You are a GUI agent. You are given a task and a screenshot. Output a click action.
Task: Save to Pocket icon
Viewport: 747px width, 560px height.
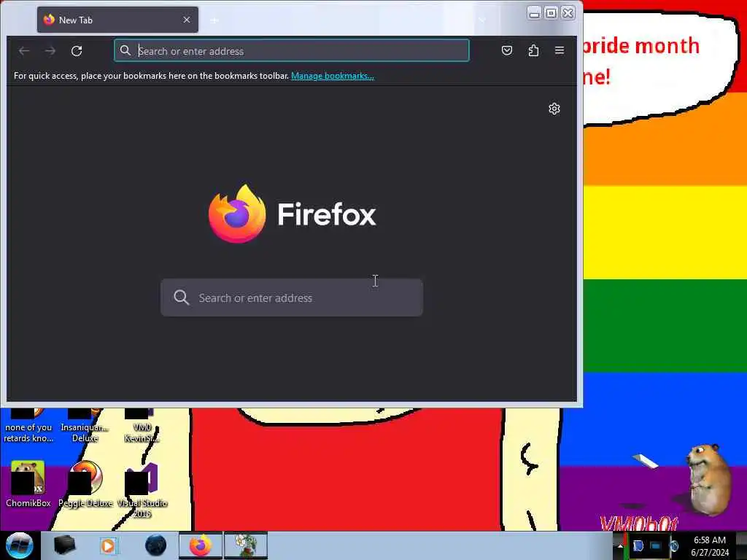[507, 50]
